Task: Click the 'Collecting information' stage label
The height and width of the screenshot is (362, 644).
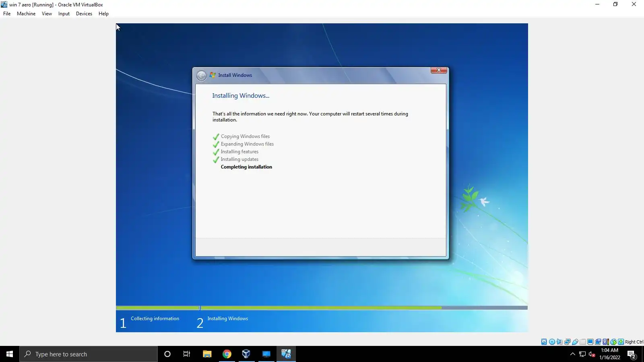Action: [x=155, y=319]
